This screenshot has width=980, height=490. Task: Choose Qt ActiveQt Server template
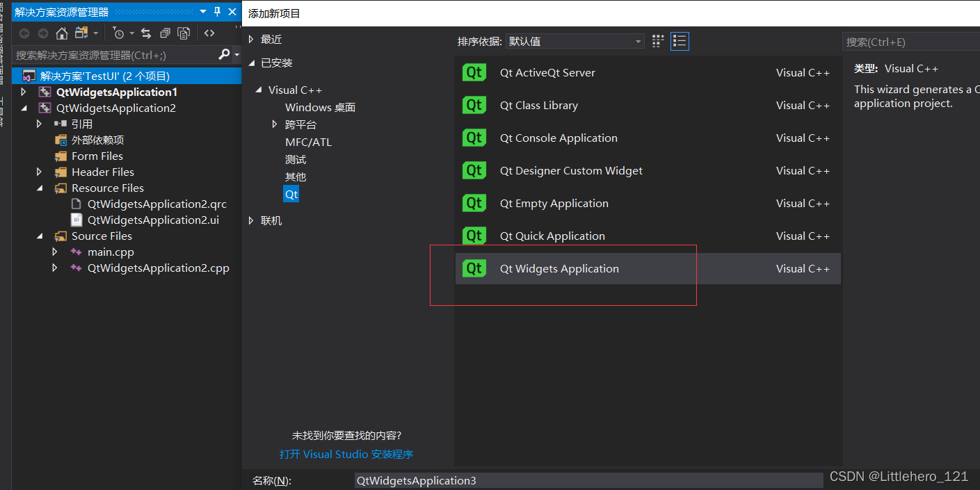pyautogui.click(x=648, y=72)
